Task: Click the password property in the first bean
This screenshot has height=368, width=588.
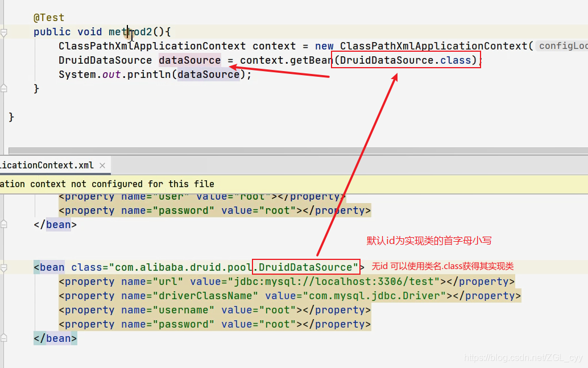Action: click(x=215, y=211)
